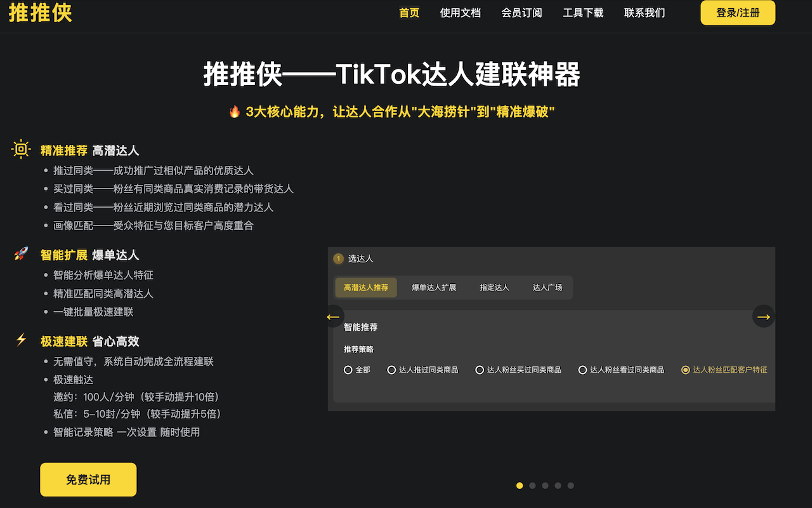This screenshot has height=508, width=812.
Task: Click the 推过同类 bullet line
Action: pyautogui.click(x=154, y=171)
